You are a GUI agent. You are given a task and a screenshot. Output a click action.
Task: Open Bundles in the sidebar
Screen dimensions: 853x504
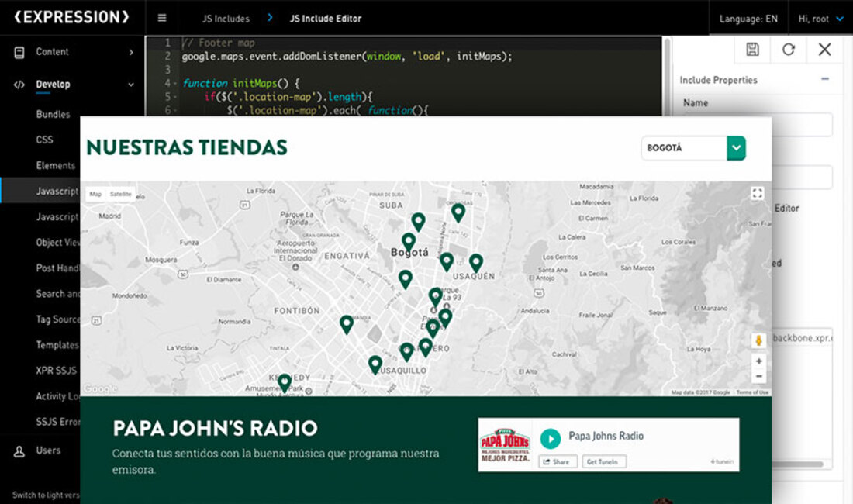53,114
